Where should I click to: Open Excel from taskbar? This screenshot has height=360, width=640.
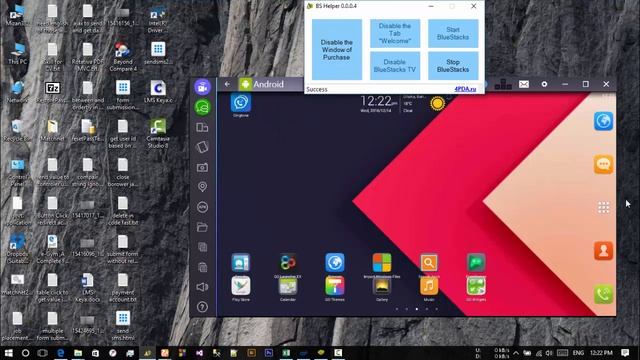286,353
